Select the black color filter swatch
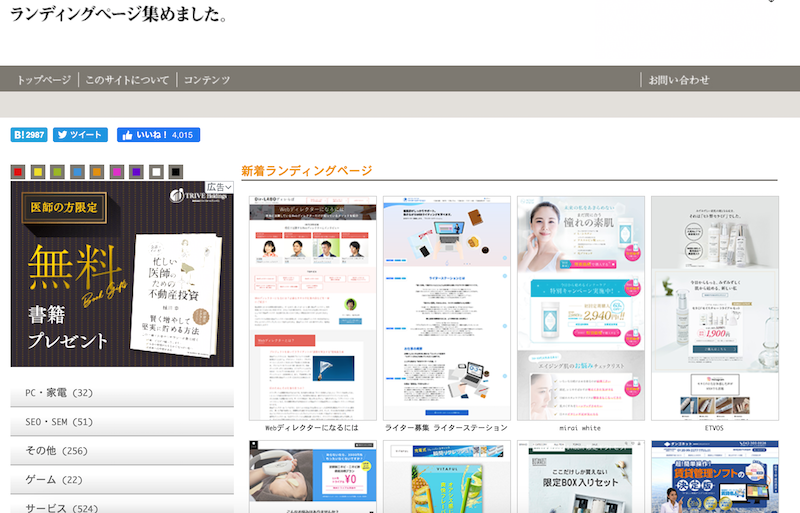The height and width of the screenshot is (513, 800). (176, 172)
